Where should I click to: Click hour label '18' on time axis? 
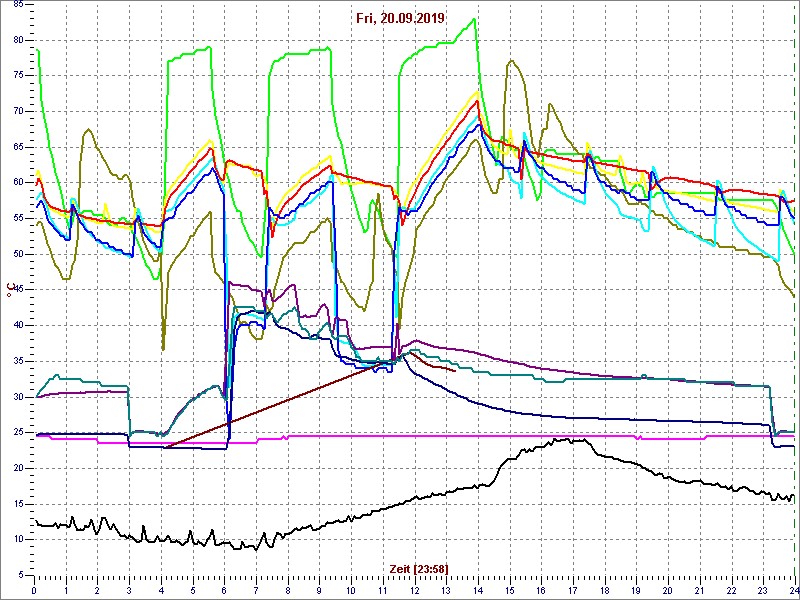click(x=604, y=591)
